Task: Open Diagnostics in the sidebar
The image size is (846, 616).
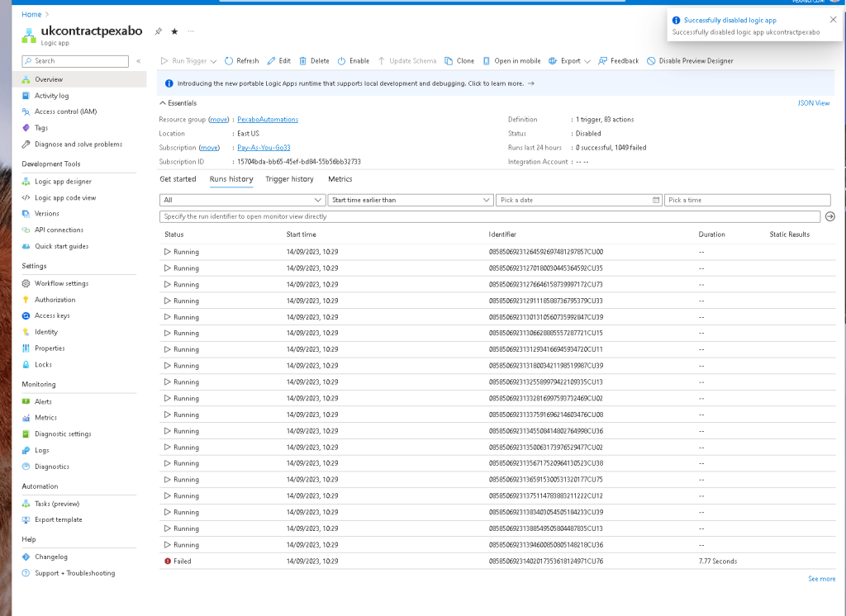Action: coord(52,467)
